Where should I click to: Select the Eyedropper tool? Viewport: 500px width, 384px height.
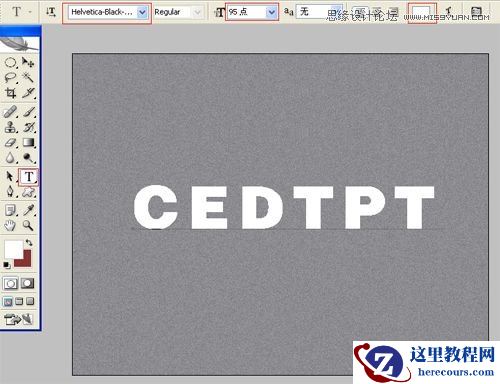coord(28,211)
